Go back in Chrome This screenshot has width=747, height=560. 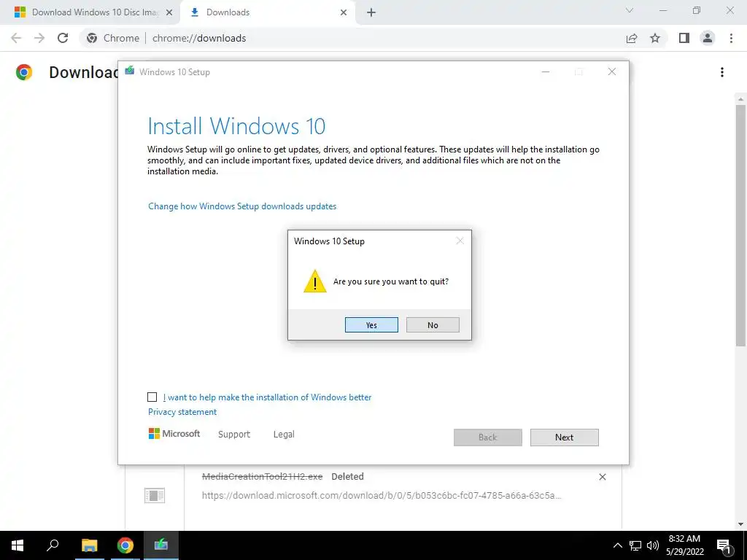coord(16,38)
